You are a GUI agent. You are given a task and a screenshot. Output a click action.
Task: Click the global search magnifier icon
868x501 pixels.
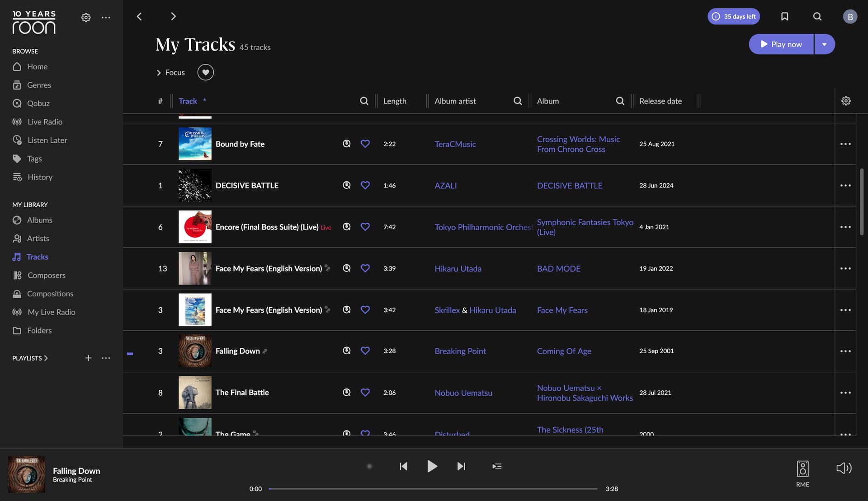(x=817, y=16)
